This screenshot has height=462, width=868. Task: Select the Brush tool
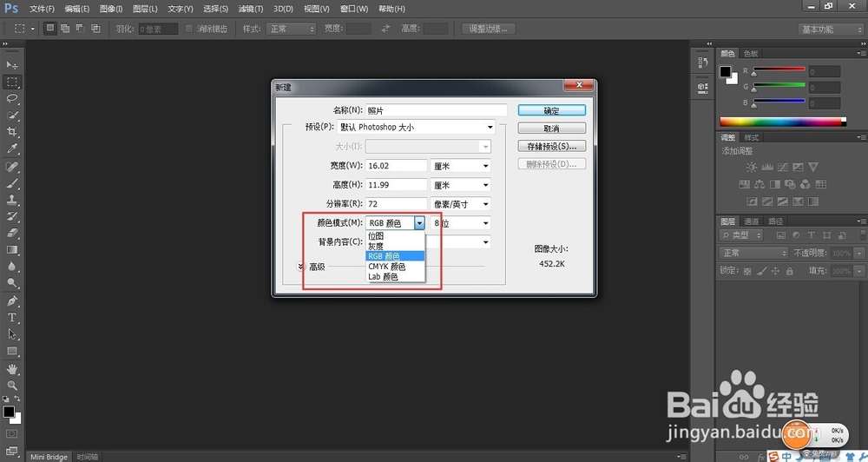(11, 183)
